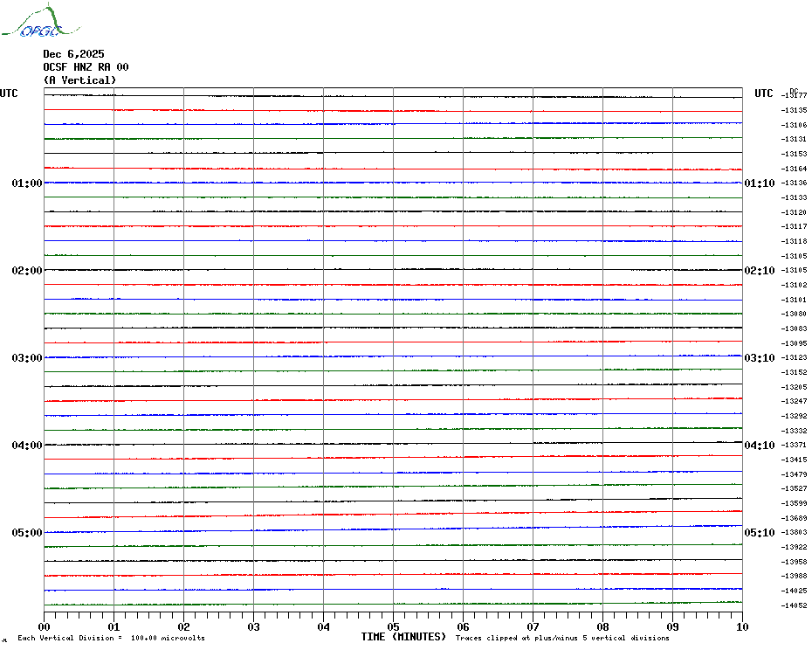Select DC value -13095
The width and height of the screenshot is (812, 650).
pyautogui.click(x=795, y=343)
